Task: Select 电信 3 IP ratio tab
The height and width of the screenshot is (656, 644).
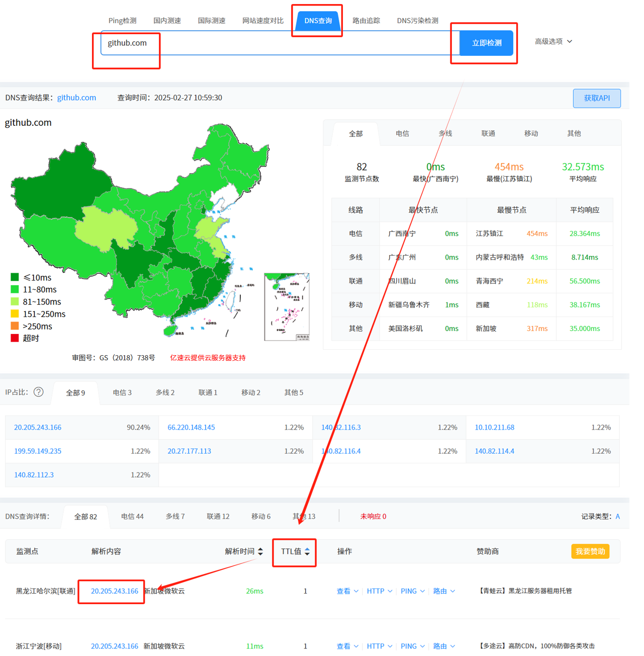Action: pos(122,392)
